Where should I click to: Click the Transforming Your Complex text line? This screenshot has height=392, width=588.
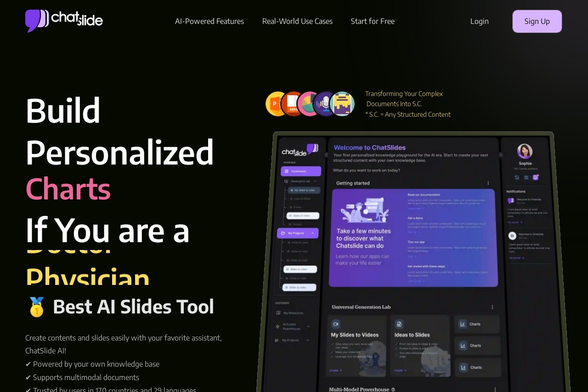coord(404,94)
